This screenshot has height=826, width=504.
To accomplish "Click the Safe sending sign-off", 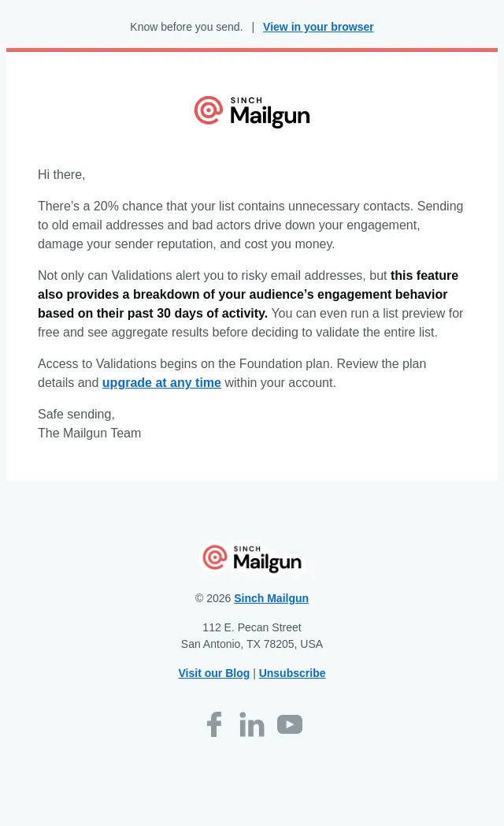I will click(76, 414).
